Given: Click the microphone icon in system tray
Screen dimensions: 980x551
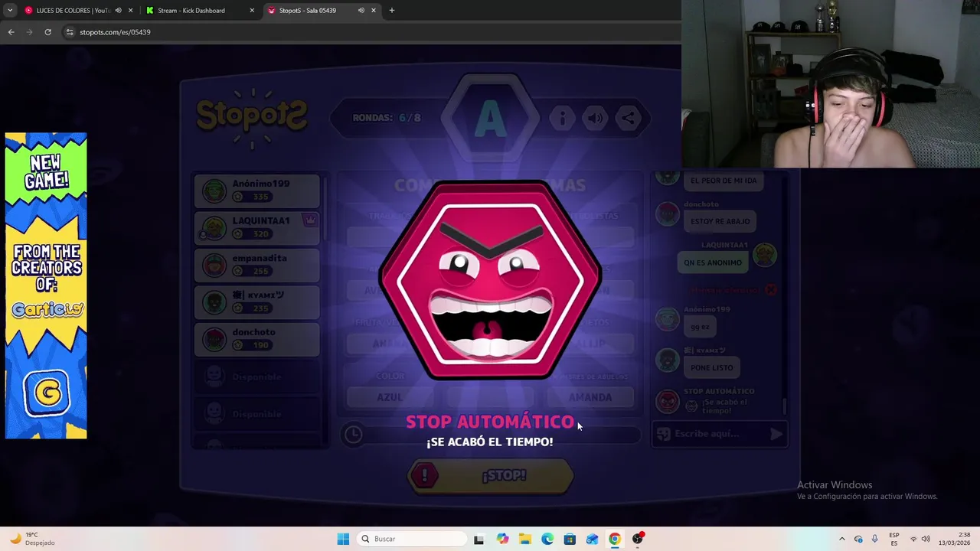Looking at the screenshot, I should point(874,539).
